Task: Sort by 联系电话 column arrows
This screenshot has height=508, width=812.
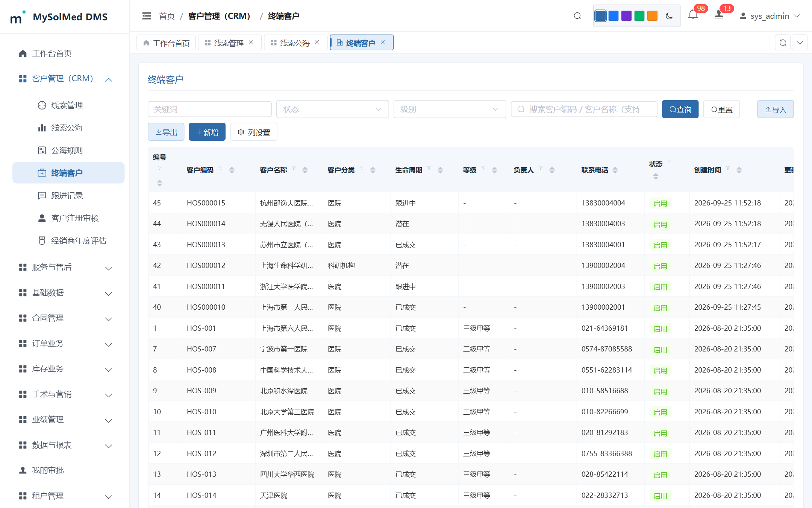Action: (x=615, y=170)
